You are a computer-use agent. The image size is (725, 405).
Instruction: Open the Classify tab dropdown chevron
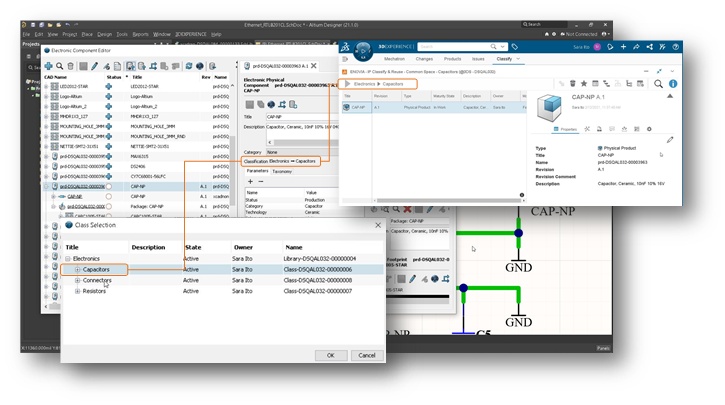point(518,59)
